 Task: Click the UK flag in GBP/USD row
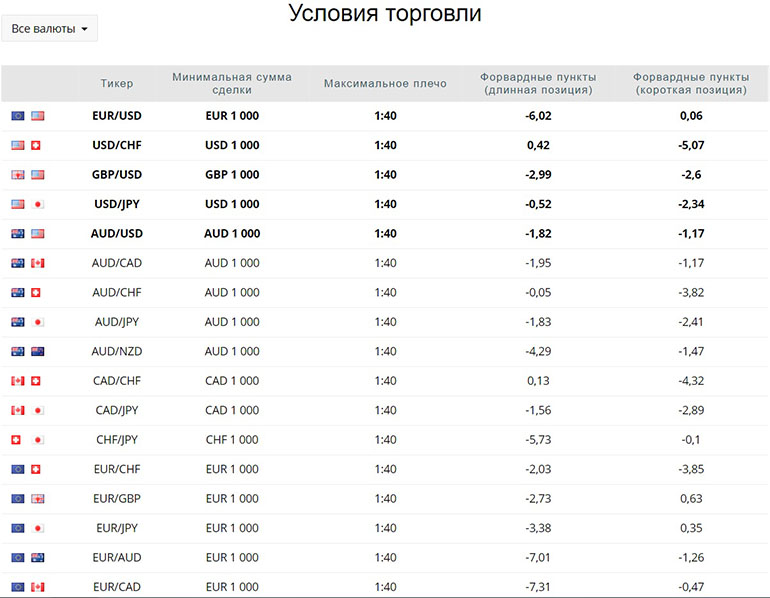point(18,175)
